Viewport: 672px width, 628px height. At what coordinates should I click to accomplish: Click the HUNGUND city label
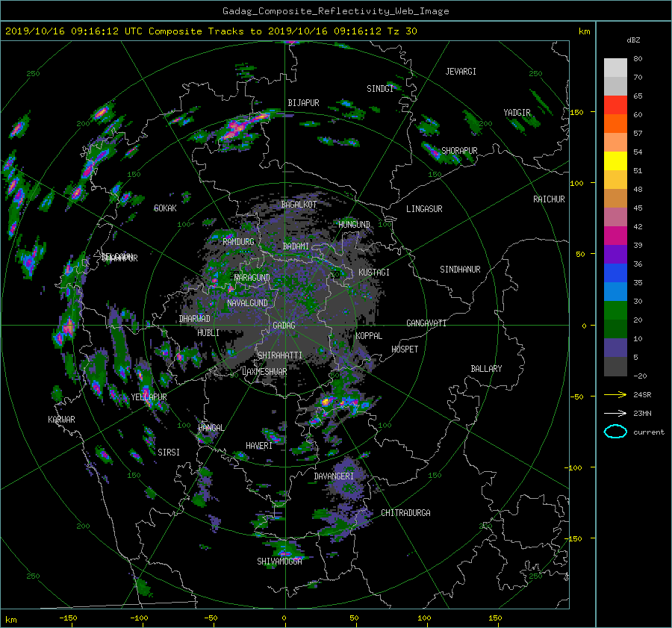coord(354,225)
